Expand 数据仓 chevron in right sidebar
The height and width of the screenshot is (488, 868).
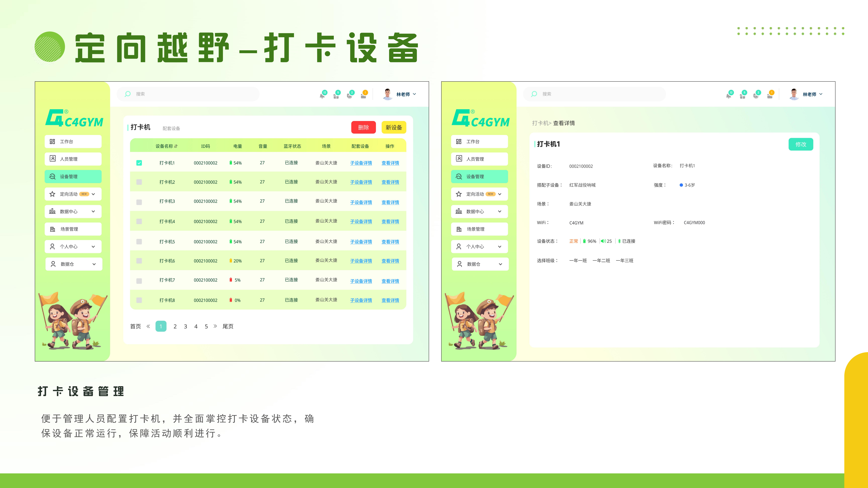(x=500, y=264)
